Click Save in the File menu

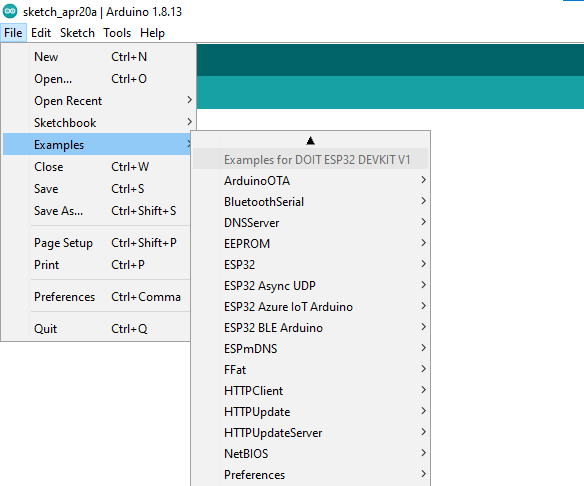tap(97, 188)
